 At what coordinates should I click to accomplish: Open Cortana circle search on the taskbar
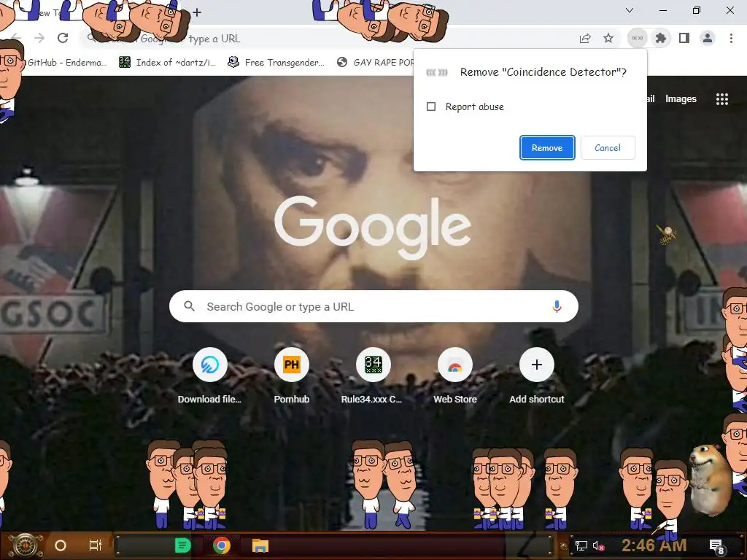pos(61,545)
